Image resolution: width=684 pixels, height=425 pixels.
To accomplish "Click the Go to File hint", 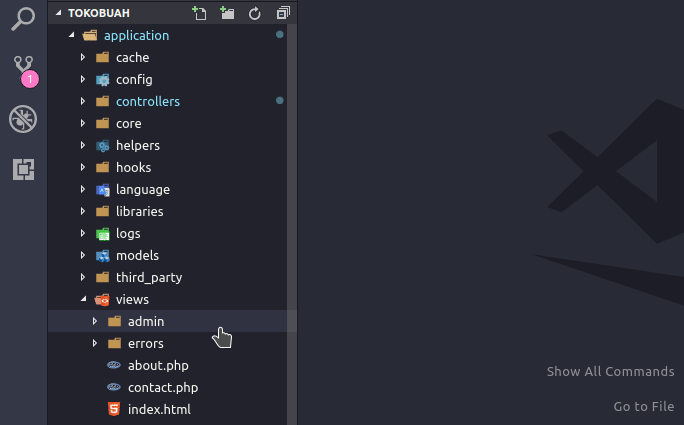I will (x=644, y=406).
